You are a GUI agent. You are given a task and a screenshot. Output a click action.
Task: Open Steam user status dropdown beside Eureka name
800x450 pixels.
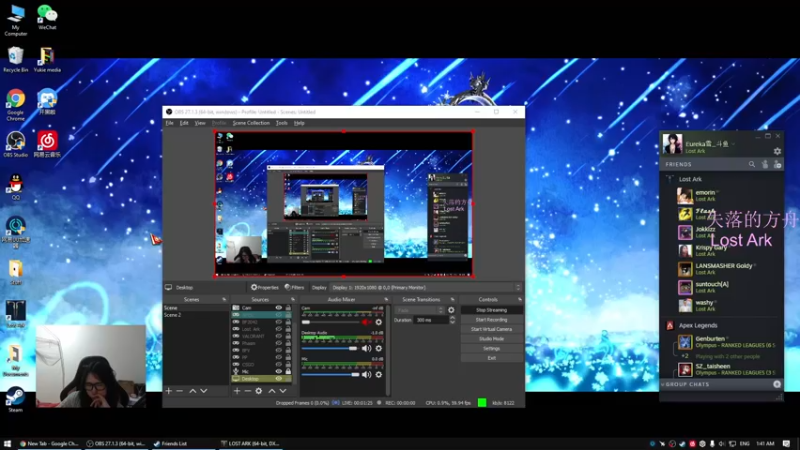[x=733, y=144]
